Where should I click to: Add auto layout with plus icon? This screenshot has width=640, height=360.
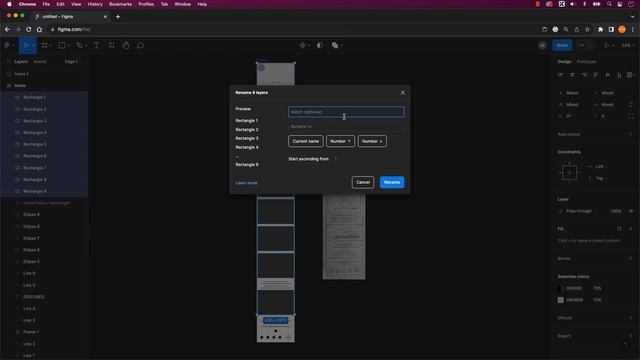[631, 134]
